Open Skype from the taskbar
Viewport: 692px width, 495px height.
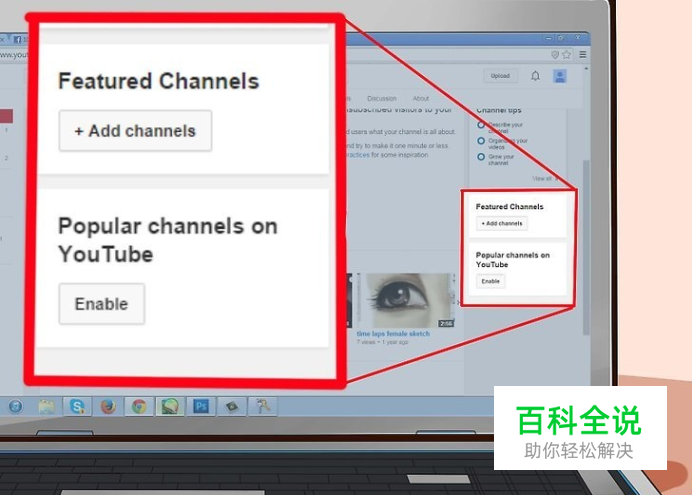[77, 406]
